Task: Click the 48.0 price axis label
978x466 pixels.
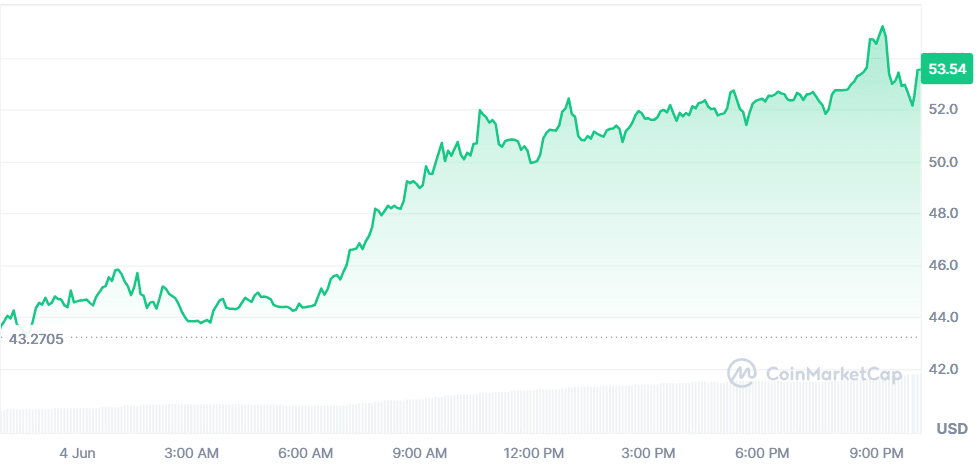Action: pos(944,213)
